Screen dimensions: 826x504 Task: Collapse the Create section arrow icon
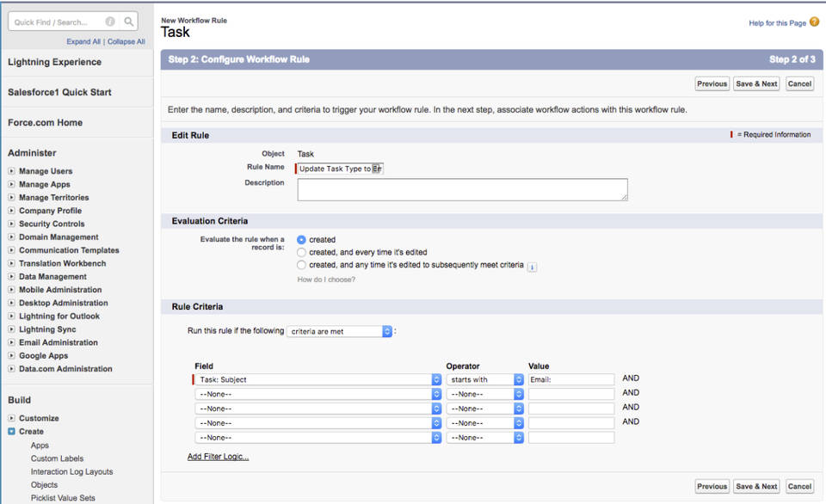tap(12, 432)
